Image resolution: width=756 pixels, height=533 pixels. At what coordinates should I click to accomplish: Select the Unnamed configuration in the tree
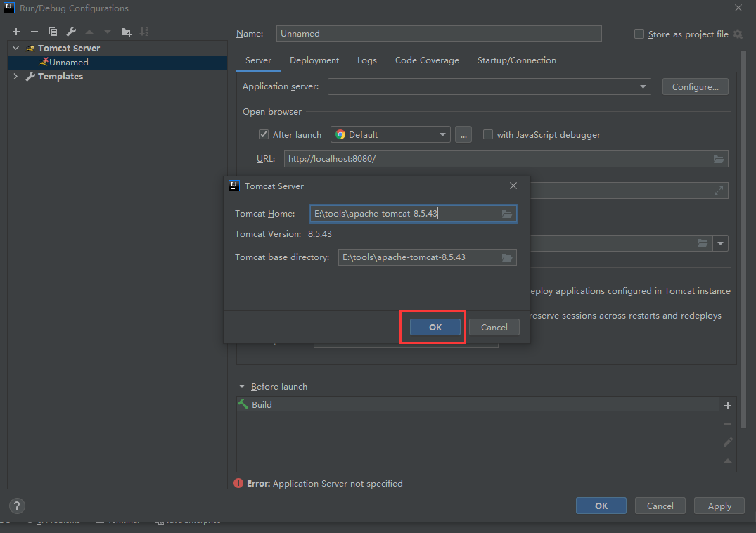[x=117, y=62]
